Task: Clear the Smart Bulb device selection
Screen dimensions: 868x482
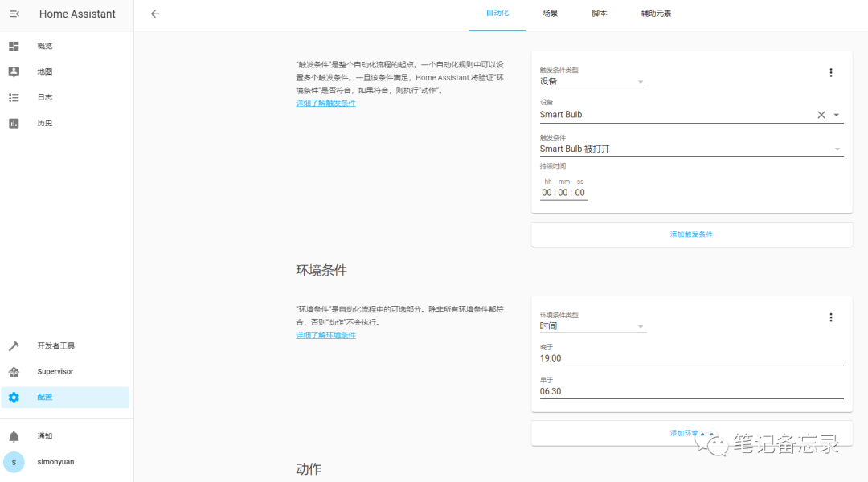Action: click(x=821, y=115)
